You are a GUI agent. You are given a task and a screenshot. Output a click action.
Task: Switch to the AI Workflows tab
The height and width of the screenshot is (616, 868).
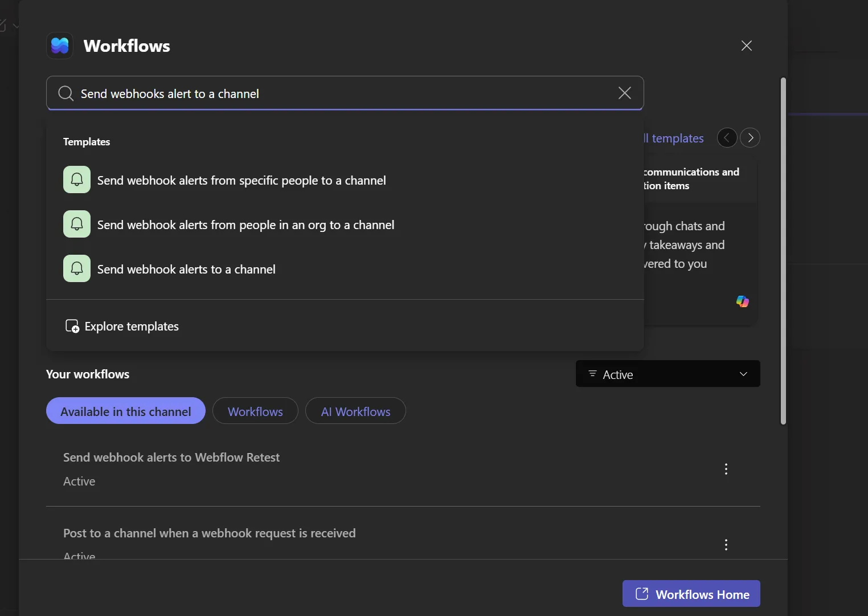(x=355, y=411)
